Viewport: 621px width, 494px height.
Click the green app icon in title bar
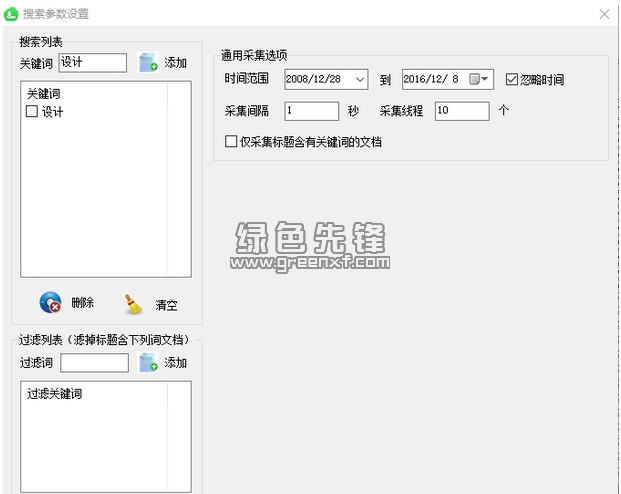(x=11, y=14)
